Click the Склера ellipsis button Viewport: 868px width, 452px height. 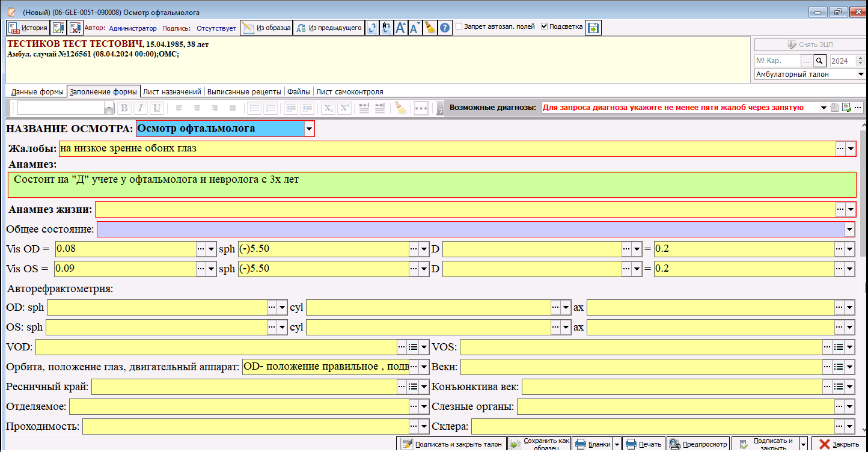839,427
